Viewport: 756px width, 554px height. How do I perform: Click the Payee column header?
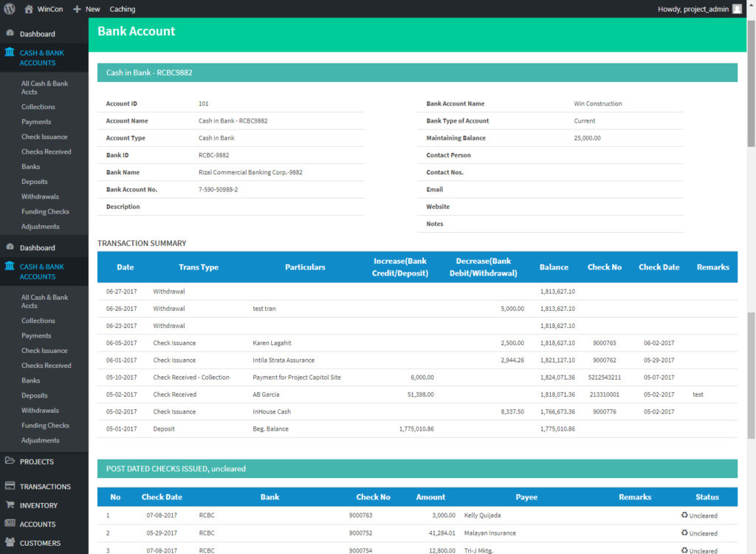point(526,497)
